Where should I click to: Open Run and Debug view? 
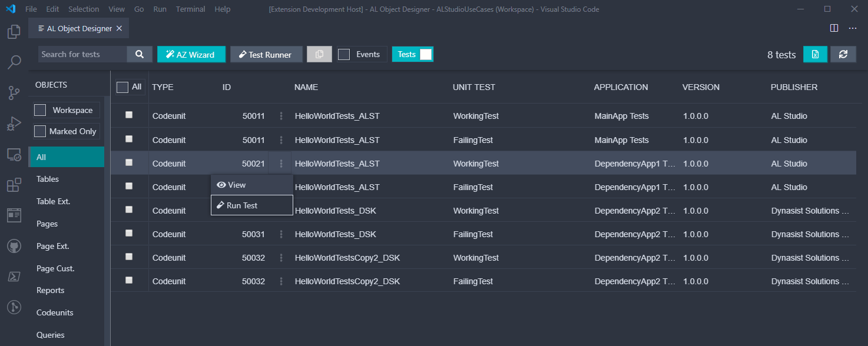(x=14, y=124)
